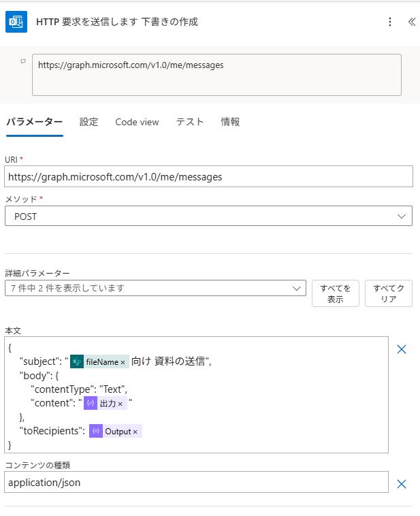Open the 情報 tab
420x516 pixels.
click(230, 122)
